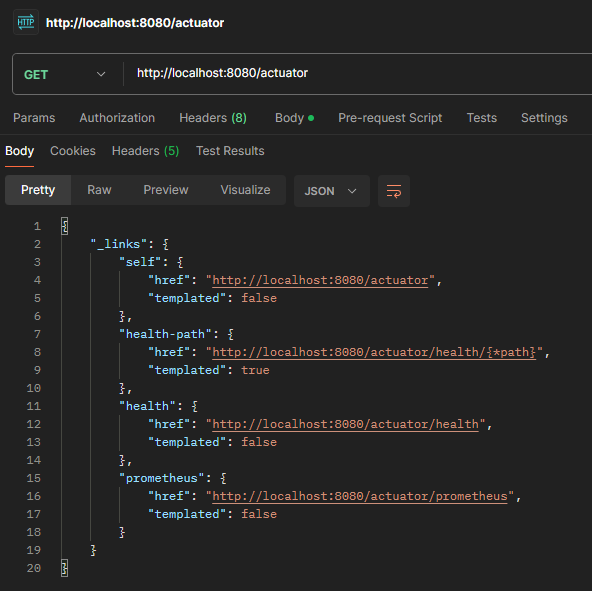Open the Pre-request Script tab
Image resolution: width=592 pixels, height=591 pixels.
390,118
